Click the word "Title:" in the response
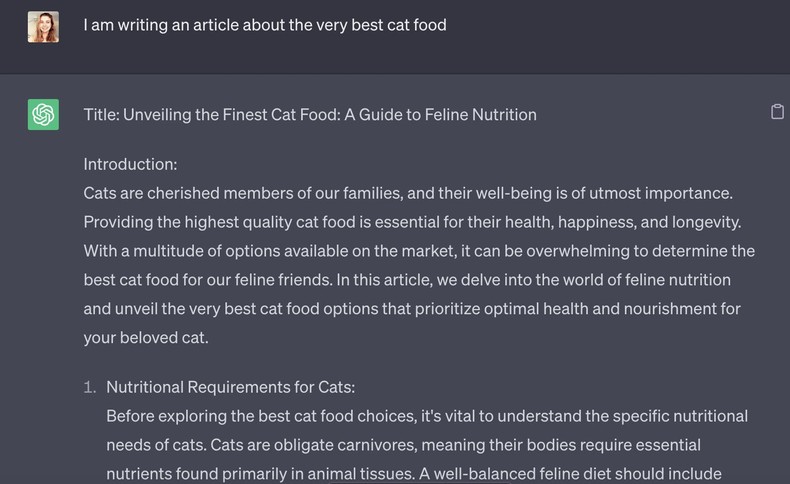Image resolution: width=790 pixels, height=484 pixels. click(101, 115)
